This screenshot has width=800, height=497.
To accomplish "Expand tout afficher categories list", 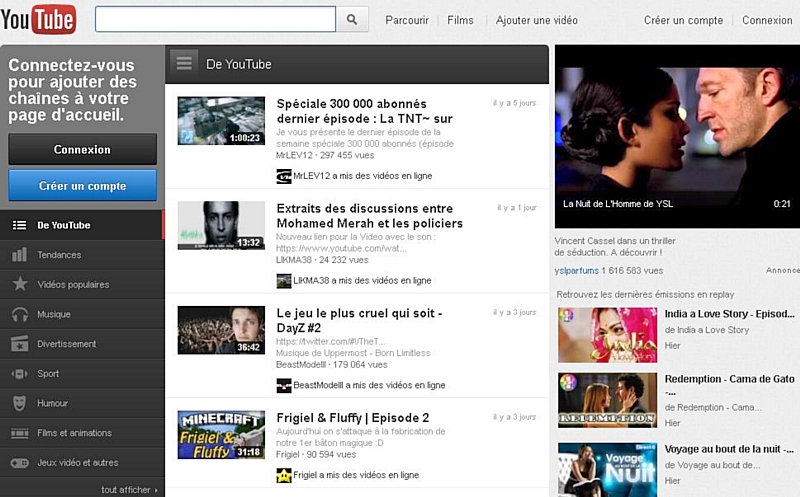I will (x=129, y=490).
